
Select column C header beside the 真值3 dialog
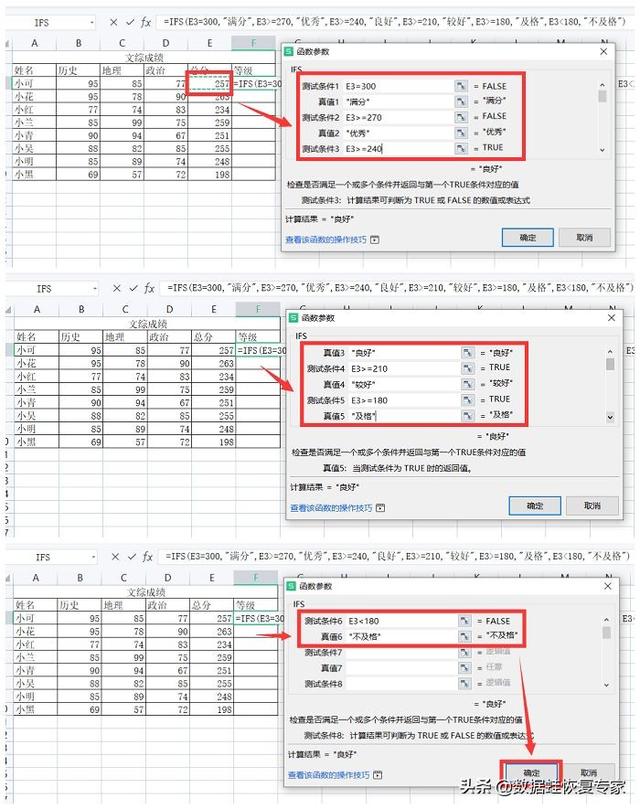coord(125,310)
